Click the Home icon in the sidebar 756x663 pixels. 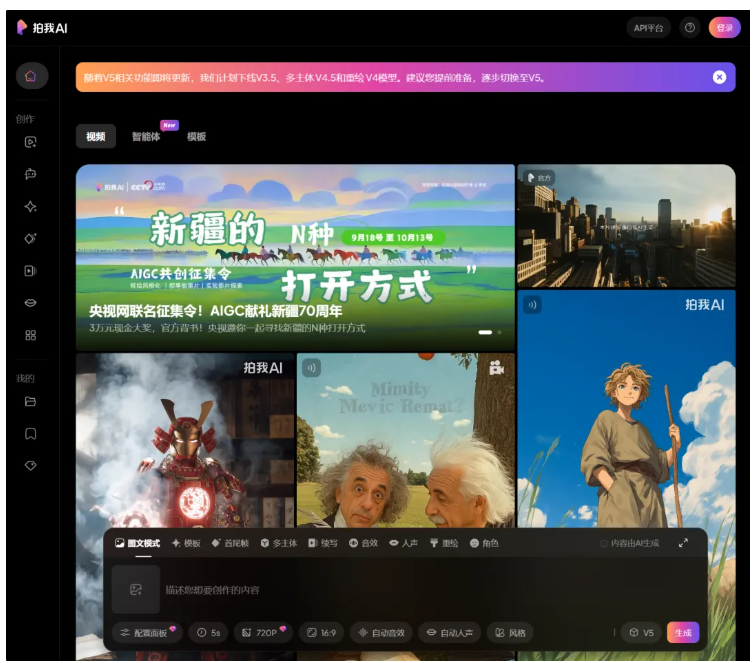31,76
